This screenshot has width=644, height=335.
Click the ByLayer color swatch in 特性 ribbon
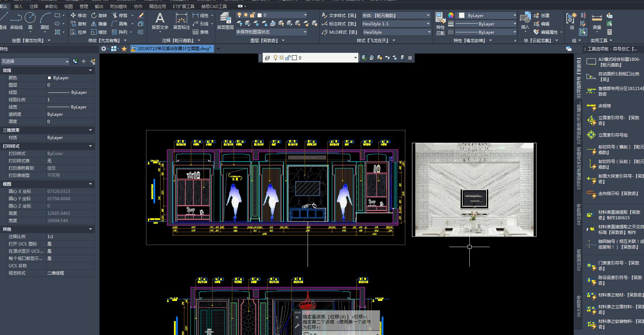point(462,15)
